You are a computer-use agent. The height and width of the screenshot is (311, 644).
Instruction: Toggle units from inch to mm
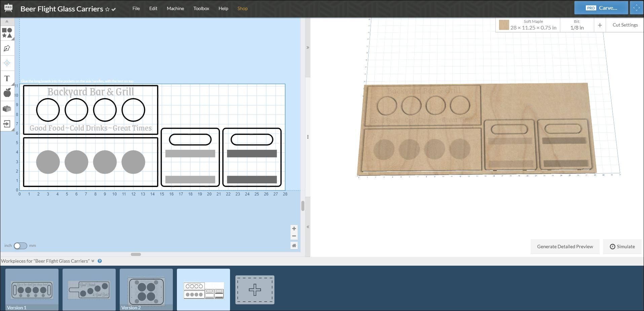tap(20, 246)
